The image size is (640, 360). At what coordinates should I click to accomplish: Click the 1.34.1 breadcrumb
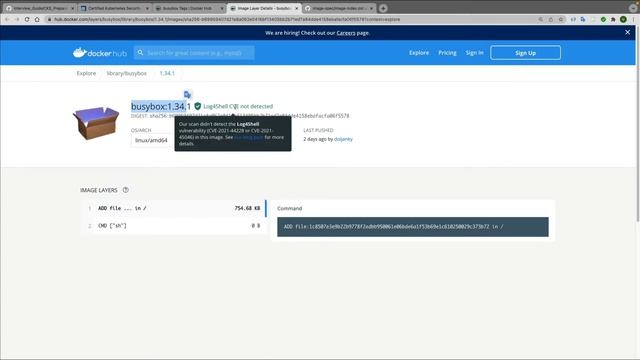(167, 73)
